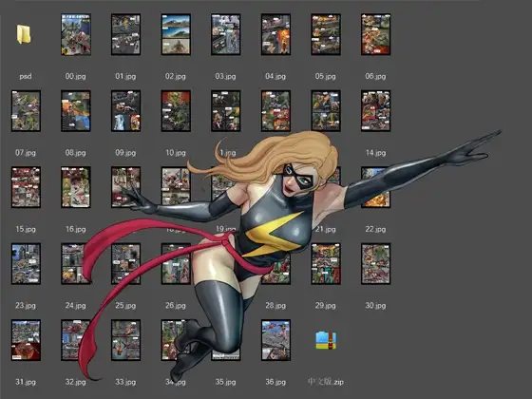
Task: Select the 33.jpg thumbnail
Action: (125, 340)
